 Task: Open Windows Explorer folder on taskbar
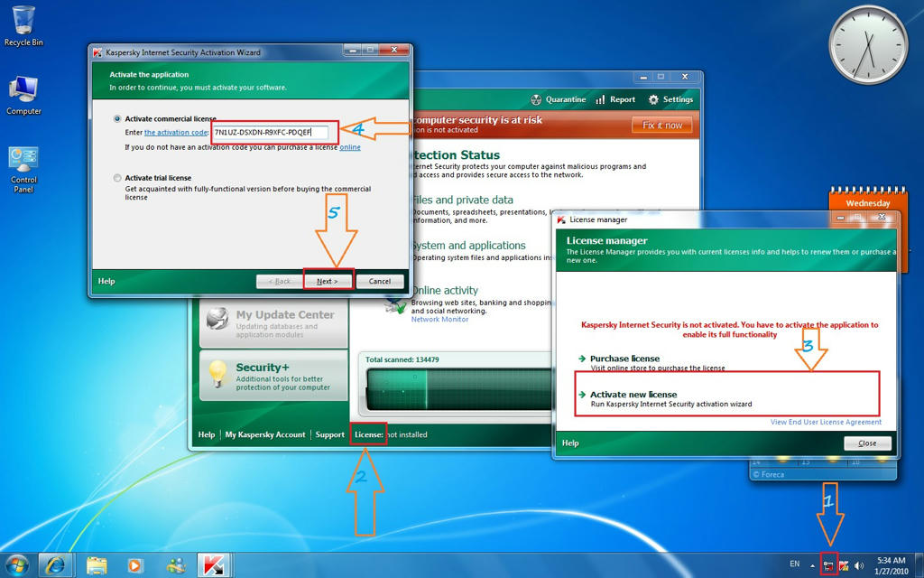97,565
